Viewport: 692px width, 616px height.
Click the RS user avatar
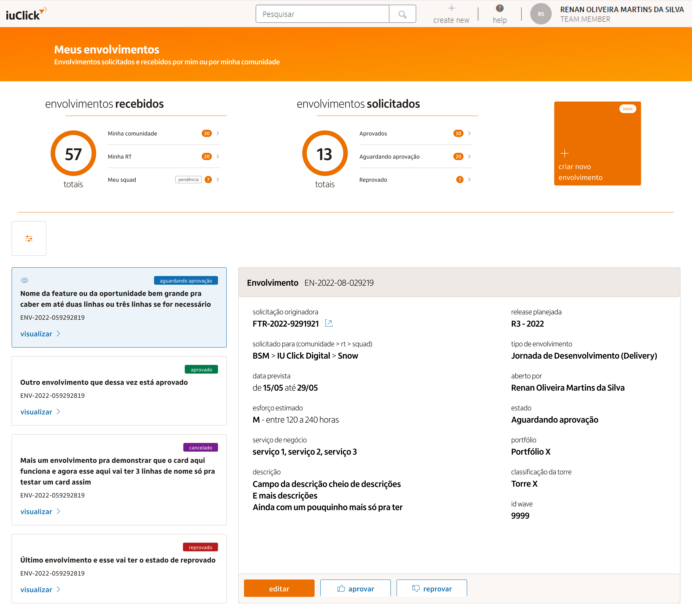pos(541,14)
